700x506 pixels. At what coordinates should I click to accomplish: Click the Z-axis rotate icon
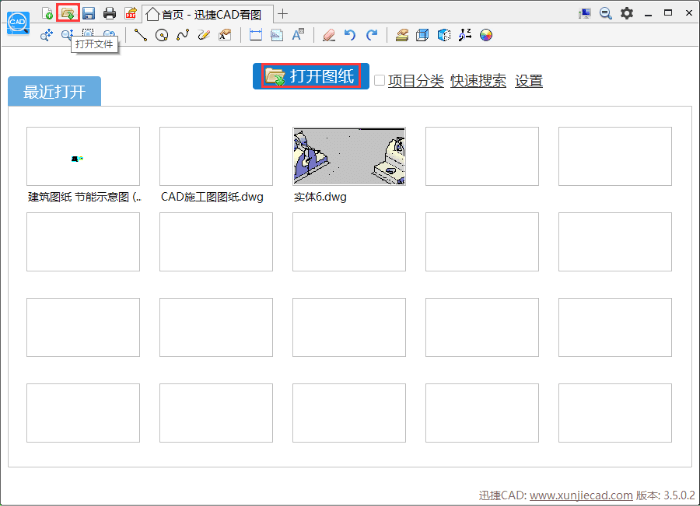point(465,35)
